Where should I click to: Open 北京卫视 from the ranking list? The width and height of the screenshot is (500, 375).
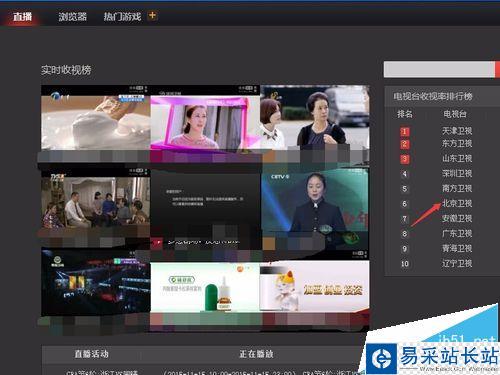pyautogui.click(x=457, y=203)
